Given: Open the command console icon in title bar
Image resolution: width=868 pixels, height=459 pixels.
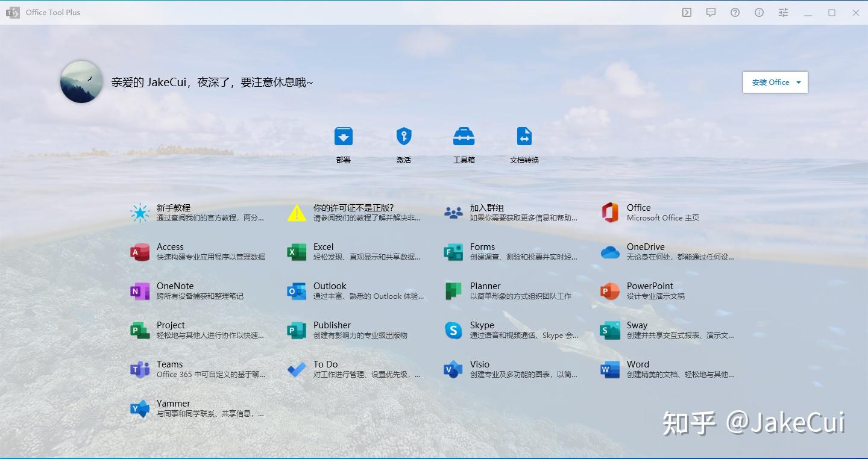Looking at the screenshot, I should tap(687, 12).
